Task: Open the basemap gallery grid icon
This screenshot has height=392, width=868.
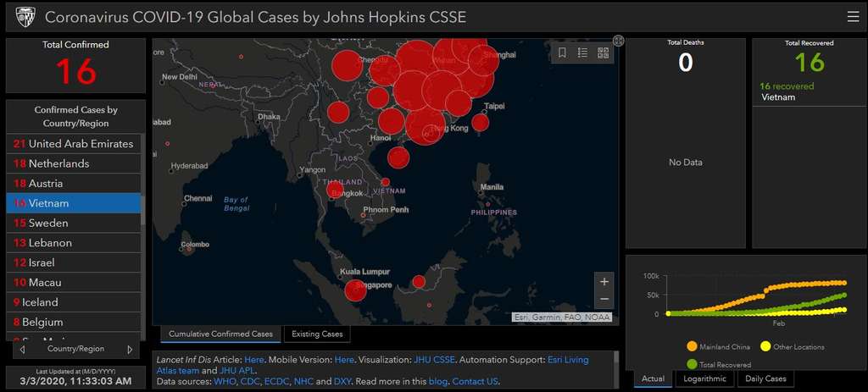Action: coord(603,52)
